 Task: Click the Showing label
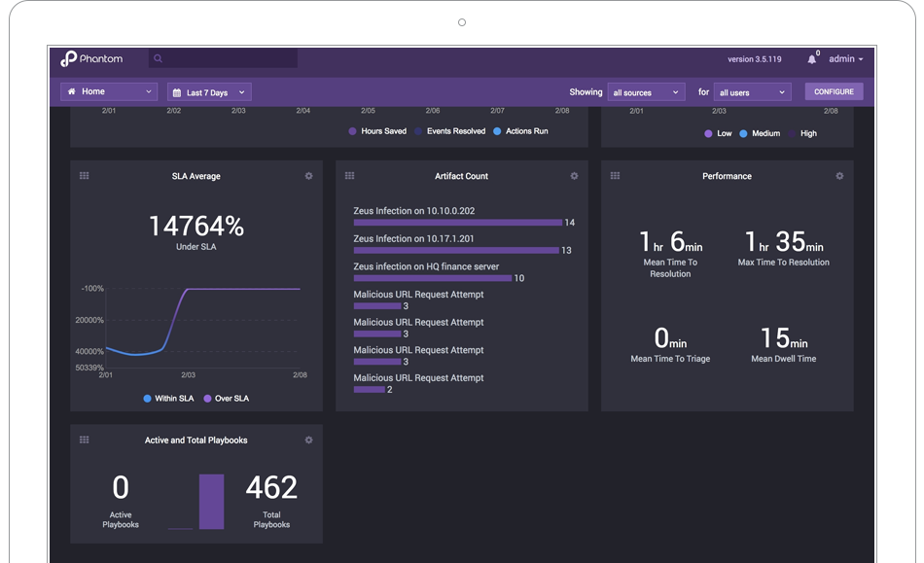586,91
